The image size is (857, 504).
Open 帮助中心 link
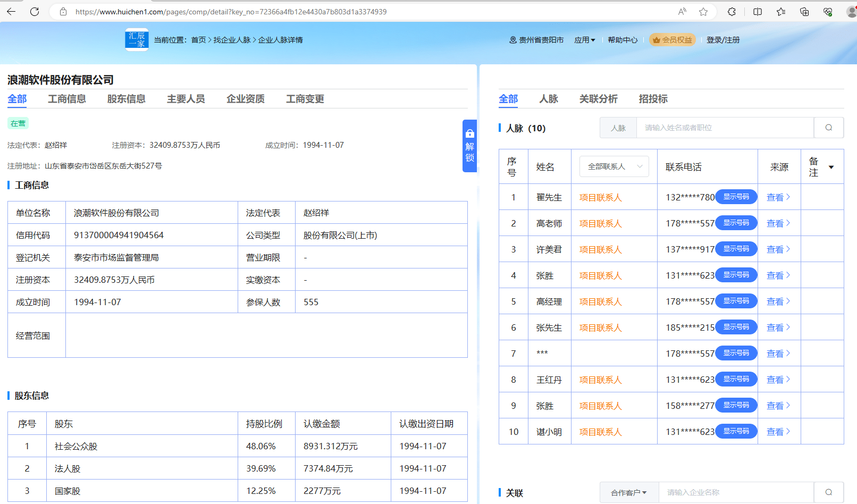click(623, 40)
